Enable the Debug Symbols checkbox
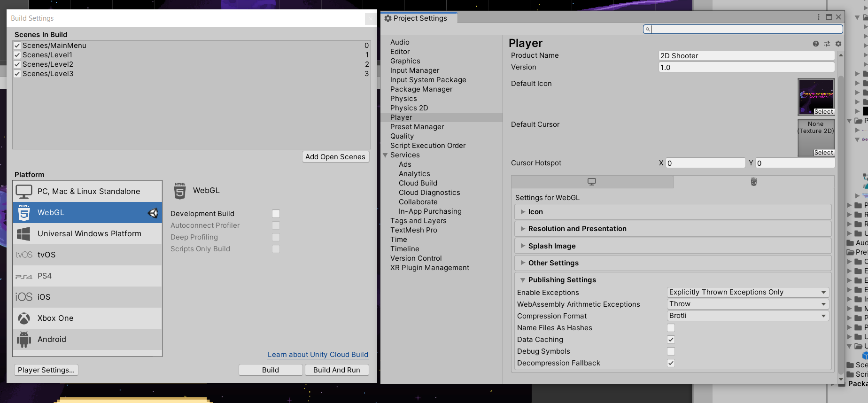Viewport: 868px width, 403px height. (x=671, y=351)
